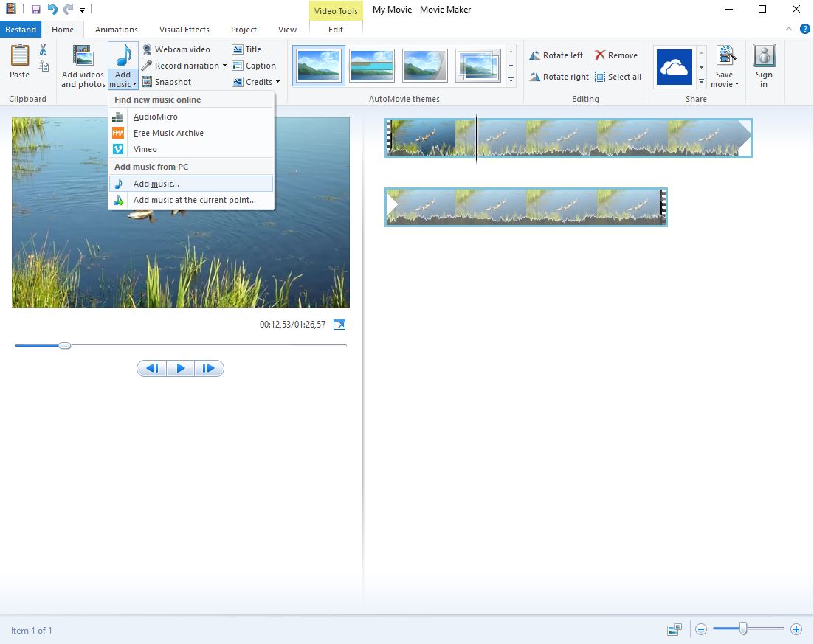Switch to the Visual Effects tab
This screenshot has width=814, height=644.
pos(184,30)
